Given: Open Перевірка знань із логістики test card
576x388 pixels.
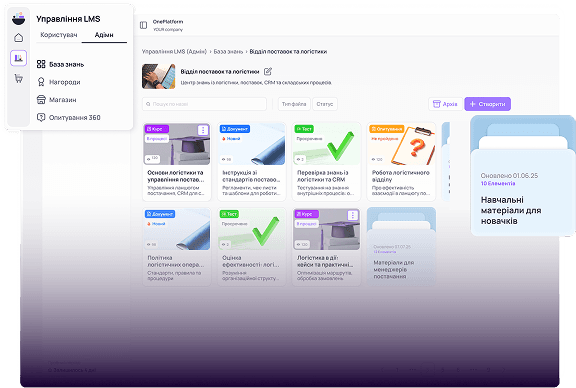Looking at the screenshot, I should coord(327,162).
